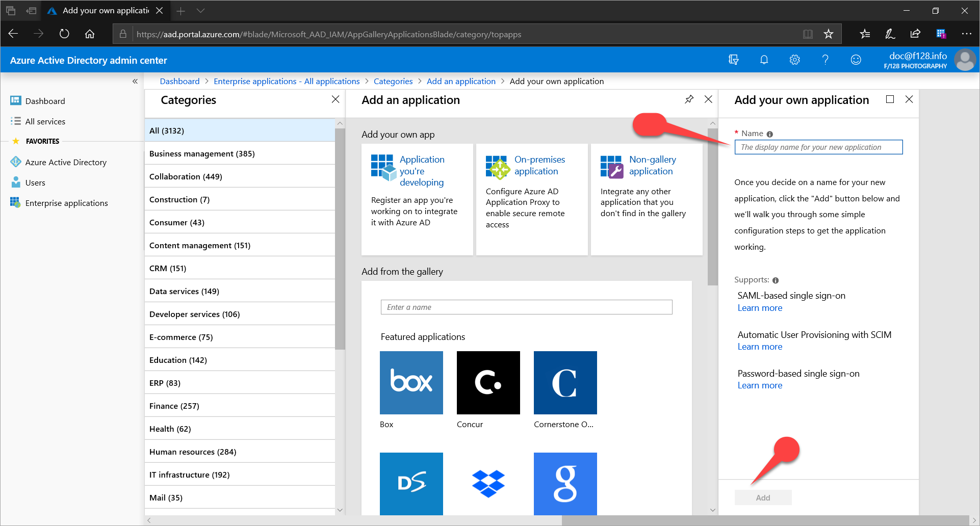Focus the application display name field
Image resolution: width=980 pixels, height=526 pixels.
[x=818, y=147]
